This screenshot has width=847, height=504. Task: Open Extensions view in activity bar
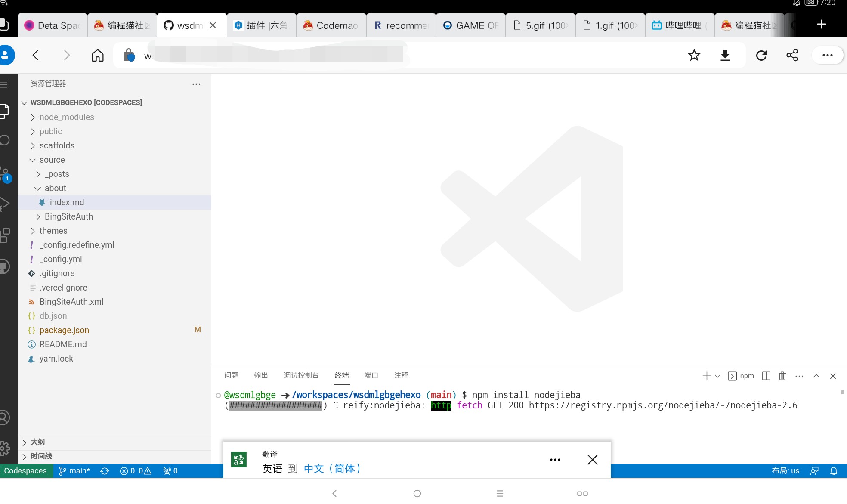(x=5, y=235)
